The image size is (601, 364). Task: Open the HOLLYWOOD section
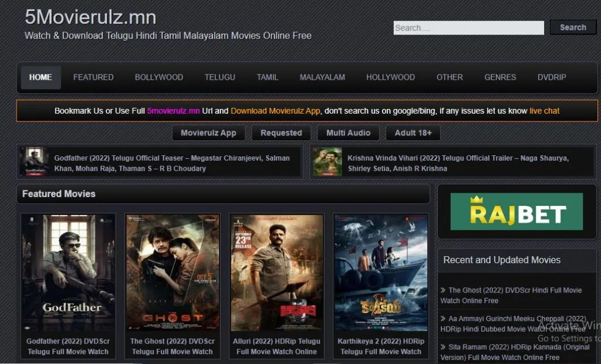tap(390, 77)
